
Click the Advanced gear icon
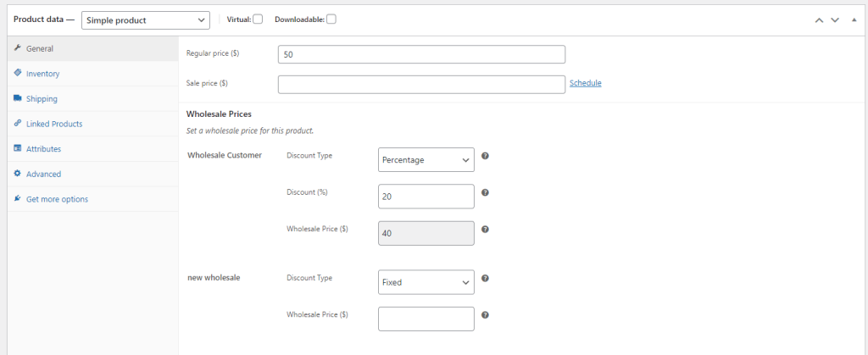click(17, 174)
